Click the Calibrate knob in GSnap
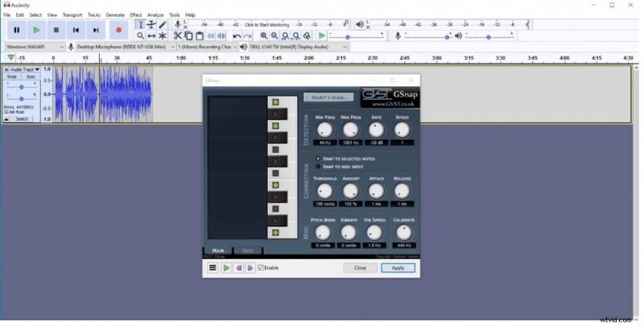The height and width of the screenshot is (326, 644). coord(404,233)
